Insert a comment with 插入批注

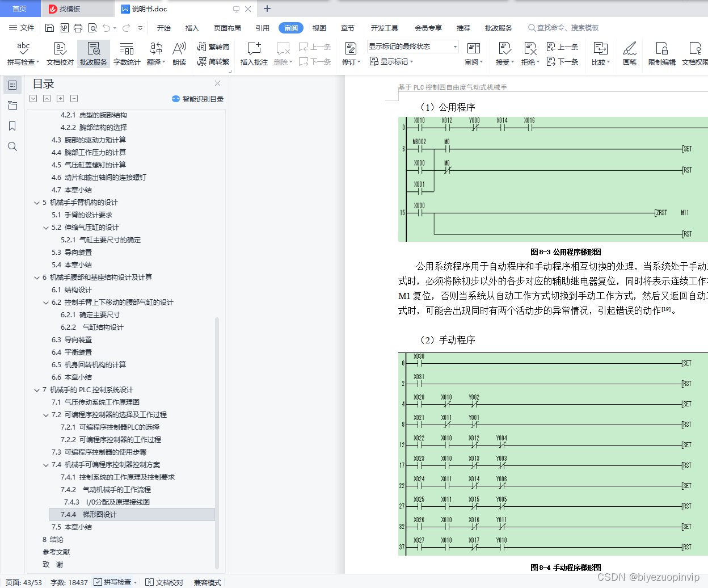(255, 54)
